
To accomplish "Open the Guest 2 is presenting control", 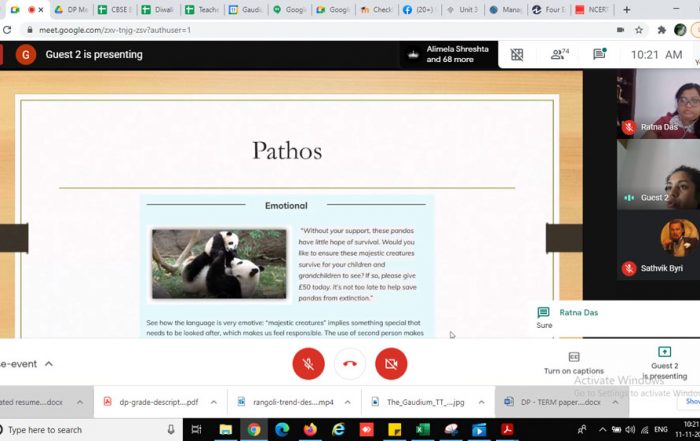I will click(x=664, y=363).
